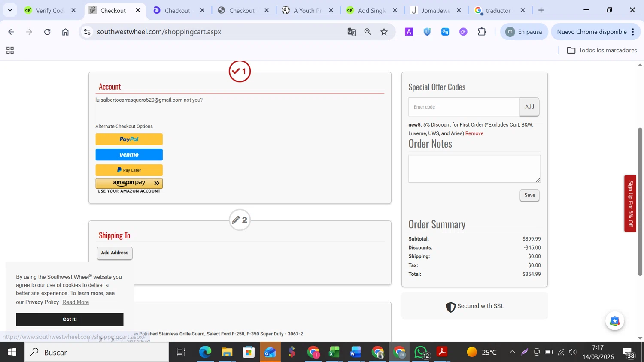
Task: Choose the PayPal Pay Later button
Action: pos(129,170)
